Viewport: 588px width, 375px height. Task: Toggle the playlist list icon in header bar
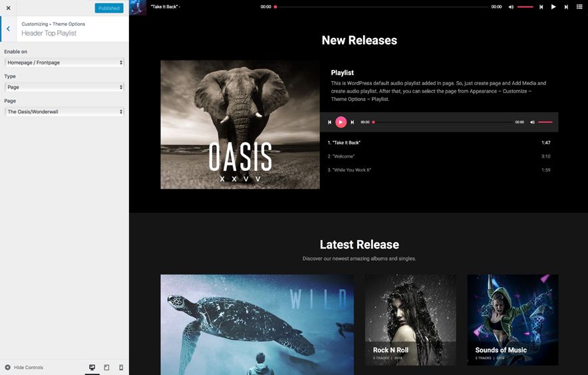point(579,7)
